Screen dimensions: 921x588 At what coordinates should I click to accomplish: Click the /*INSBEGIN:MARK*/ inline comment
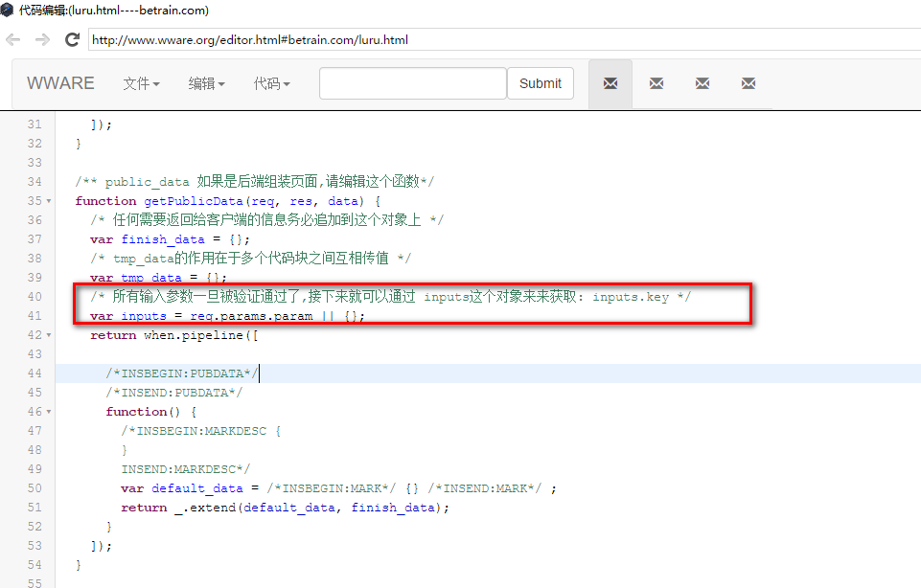point(332,488)
